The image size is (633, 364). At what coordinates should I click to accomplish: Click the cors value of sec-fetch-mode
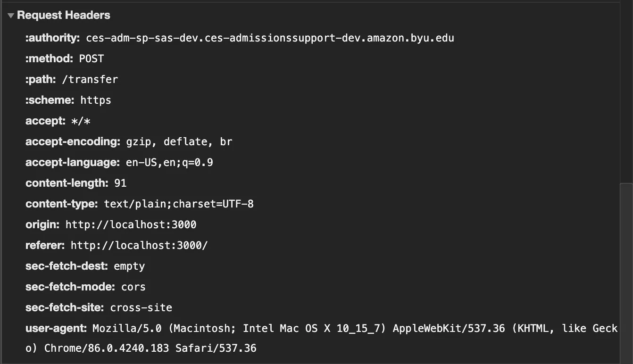pyautogui.click(x=133, y=287)
